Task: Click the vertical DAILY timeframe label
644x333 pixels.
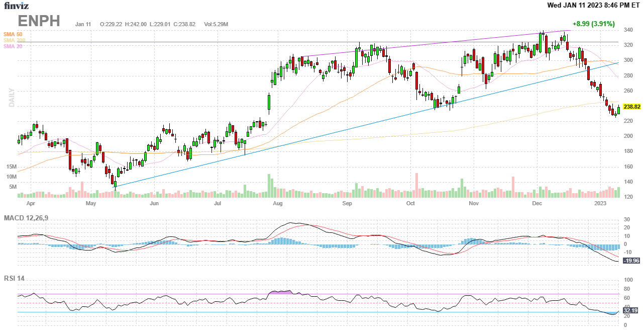Action: pos(11,98)
